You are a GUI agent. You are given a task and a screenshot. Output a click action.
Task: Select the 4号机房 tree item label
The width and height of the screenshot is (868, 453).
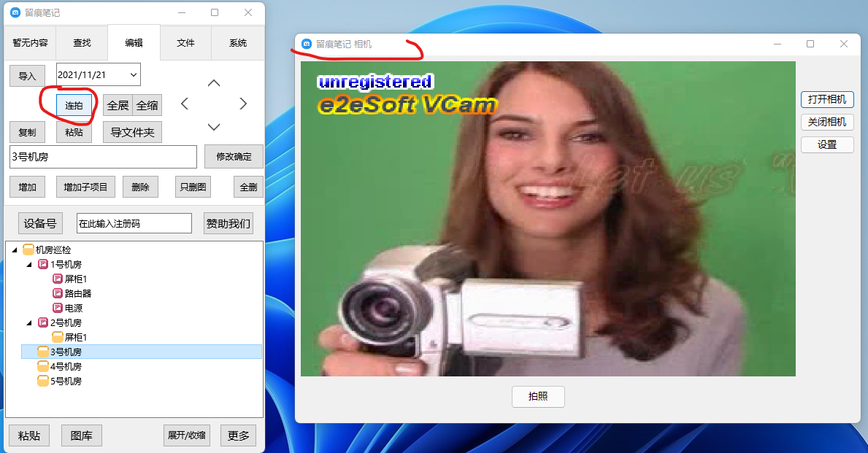(66, 366)
